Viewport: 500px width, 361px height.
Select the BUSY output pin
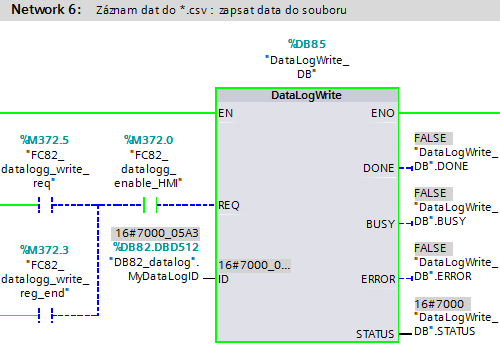click(380, 224)
